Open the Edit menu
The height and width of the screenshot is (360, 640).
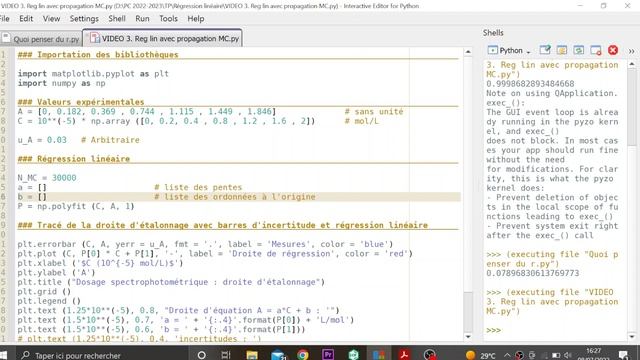tap(26, 19)
